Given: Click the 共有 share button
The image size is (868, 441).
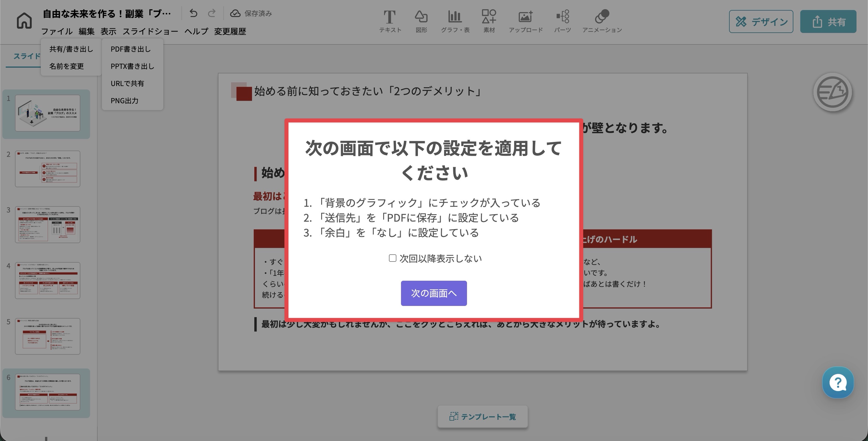Looking at the screenshot, I should click(x=828, y=22).
